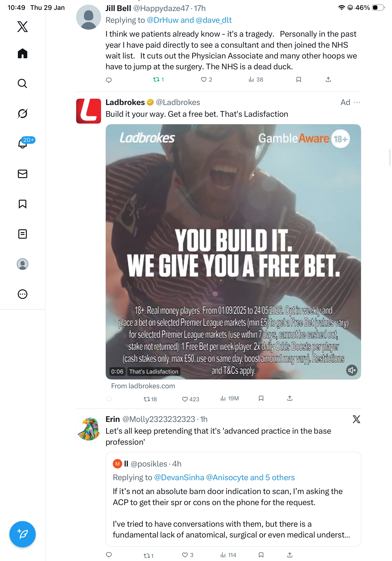Open profile avatar in sidebar
Image resolution: width=392 pixels, height=561 pixels.
click(23, 264)
